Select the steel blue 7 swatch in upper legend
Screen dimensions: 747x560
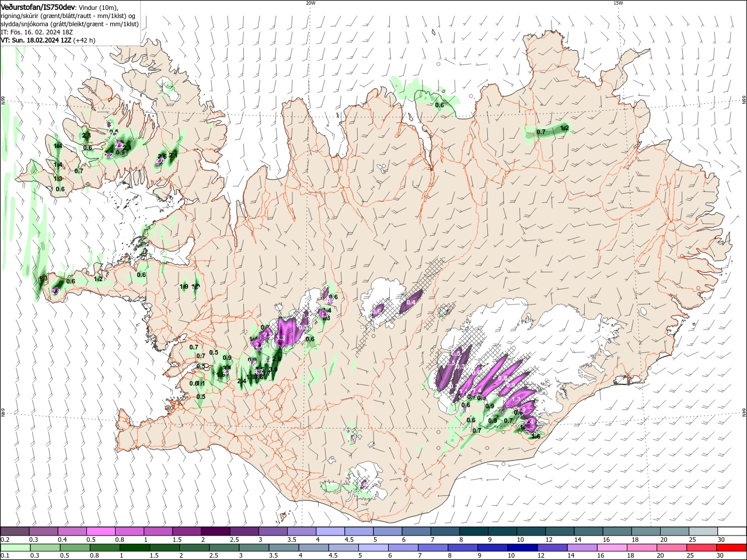pyautogui.click(x=445, y=531)
